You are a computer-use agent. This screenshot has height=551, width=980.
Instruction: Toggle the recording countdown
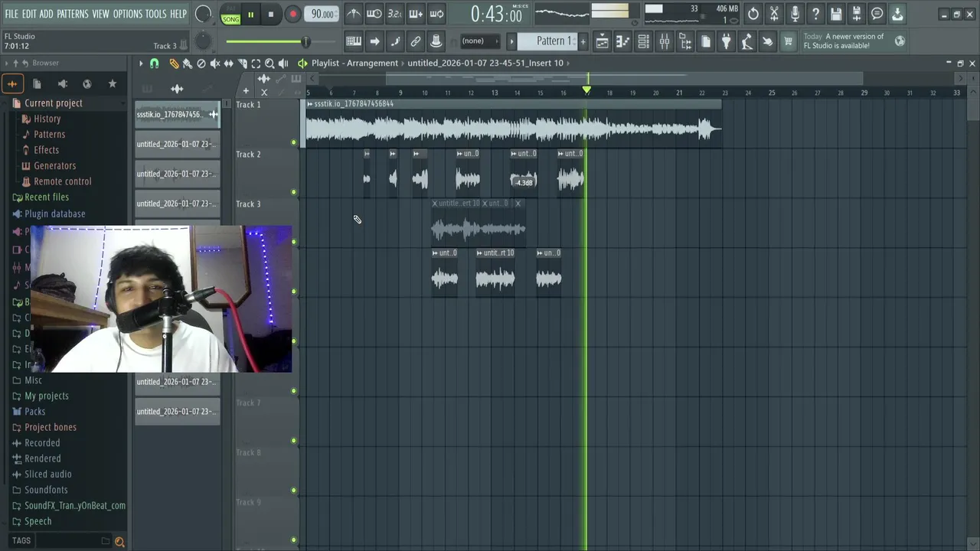(x=394, y=14)
